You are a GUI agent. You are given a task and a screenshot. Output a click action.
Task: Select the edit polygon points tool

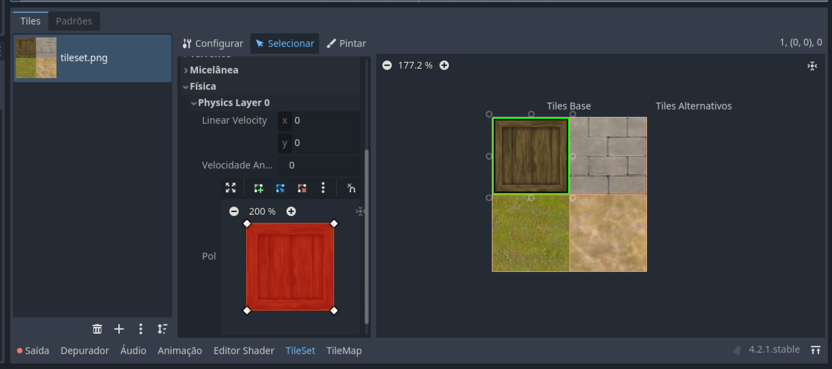[x=280, y=187]
